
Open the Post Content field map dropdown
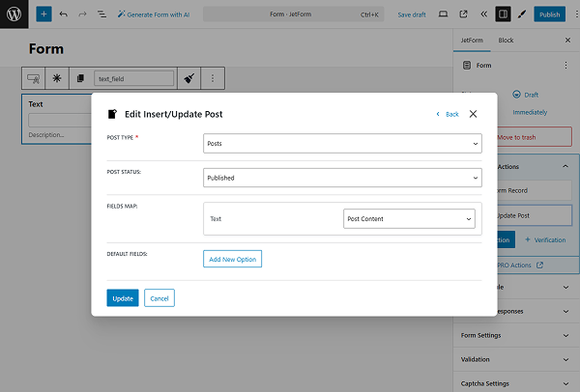[x=409, y=219]
